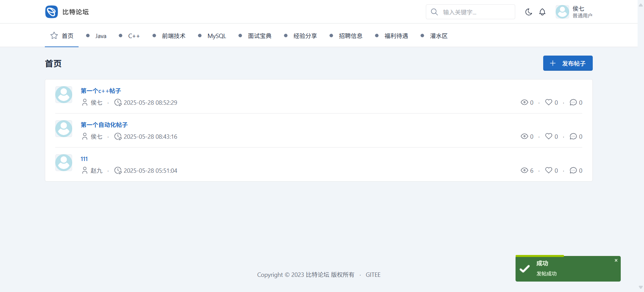Viewport: 644px width, 292px height.
Task: Click timestamp 2025-05-28 08:52:29
Action: (x=150, y=102)
